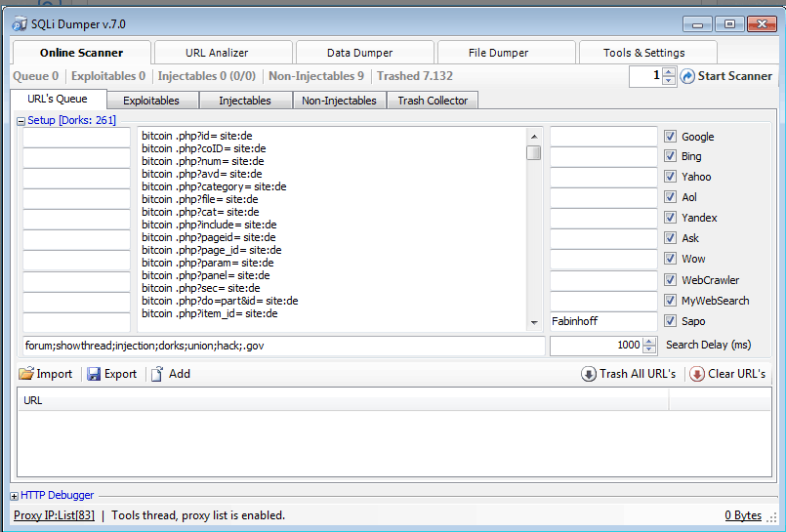
Task: Collapse the Setup [Dorks: 261] section
Action: point(20,121)
